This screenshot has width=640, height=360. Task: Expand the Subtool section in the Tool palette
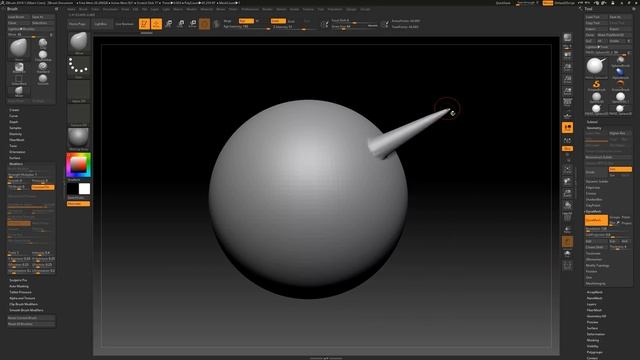coord(592,122)
